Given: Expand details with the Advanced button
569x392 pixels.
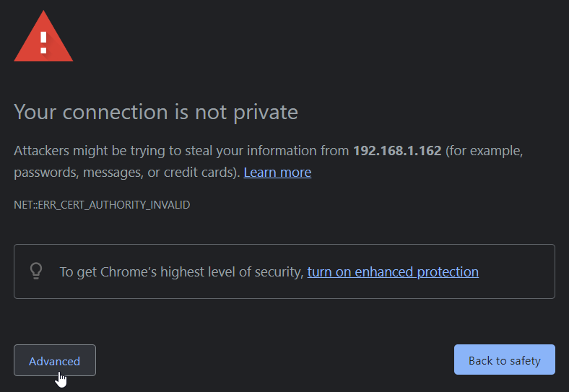Looking at the screenshot, I should coord(54,361).
